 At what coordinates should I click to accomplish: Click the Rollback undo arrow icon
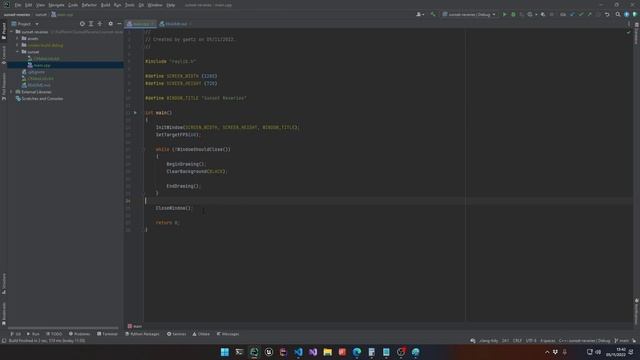607,14
